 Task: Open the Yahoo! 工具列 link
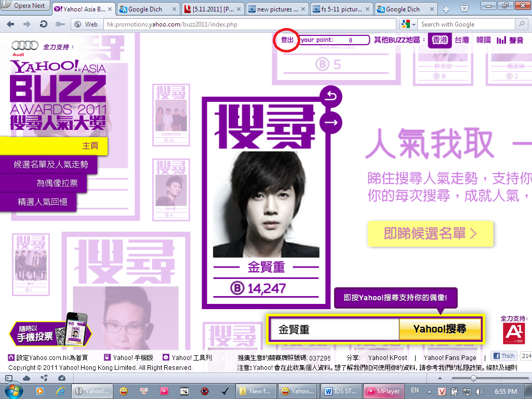(187, 357)
